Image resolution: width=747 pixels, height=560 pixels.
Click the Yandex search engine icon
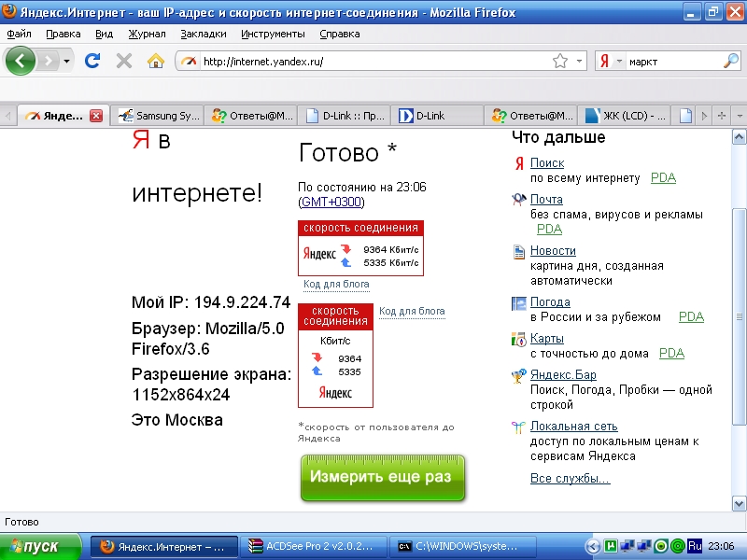[604, 61]
